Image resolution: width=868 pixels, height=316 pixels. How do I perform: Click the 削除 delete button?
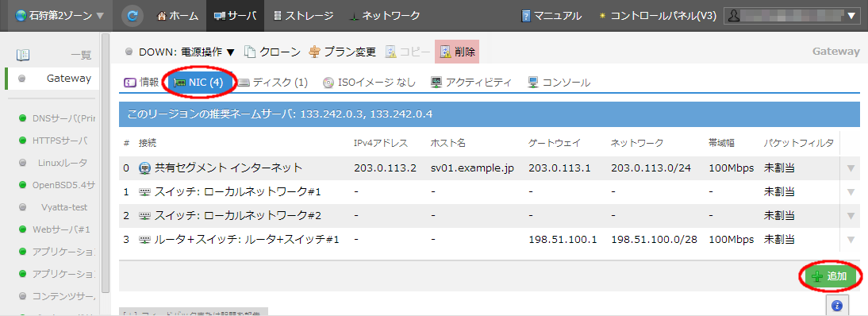[457, 52]
